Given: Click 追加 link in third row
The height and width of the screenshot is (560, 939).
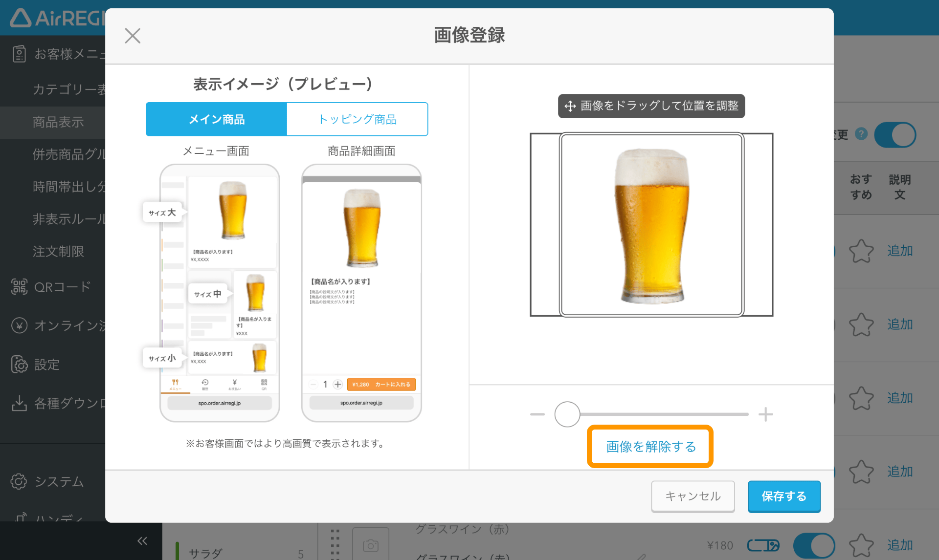Looking at the screenshot, I should point(900,398).
